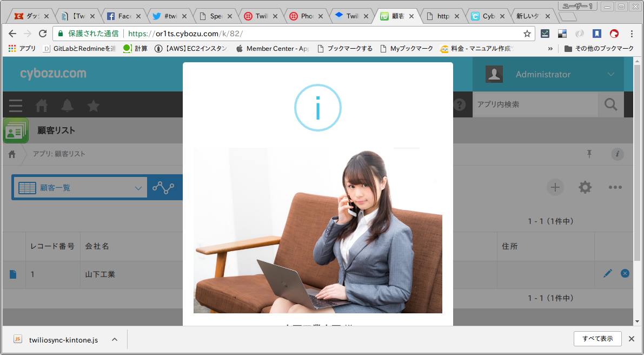Image resolution: width=644 pixels, height=355 pixels.
Task: Add a new record with plus icon
Action: 555,187
